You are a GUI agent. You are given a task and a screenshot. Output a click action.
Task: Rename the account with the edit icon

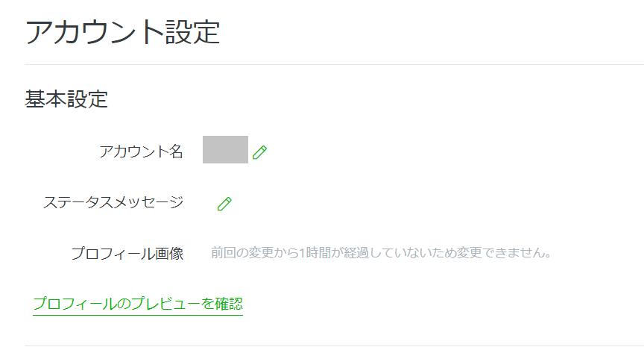[259, 152]
